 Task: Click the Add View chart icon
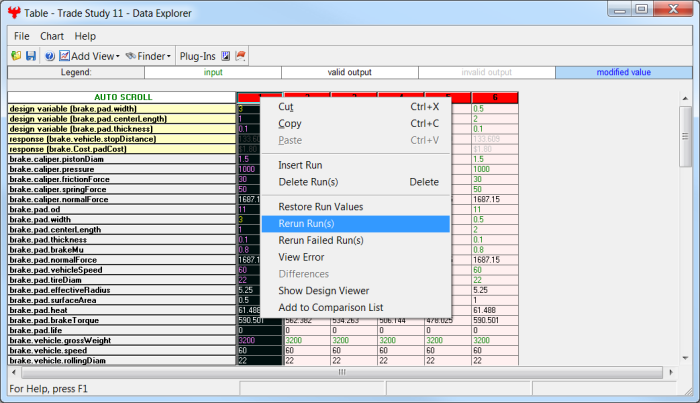(64, 56)
